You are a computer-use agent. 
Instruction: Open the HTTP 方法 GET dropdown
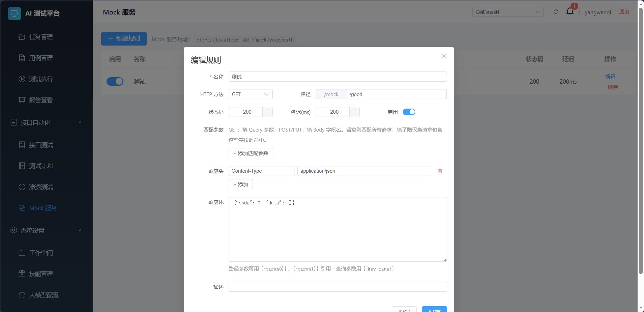[x=251, y=94]
